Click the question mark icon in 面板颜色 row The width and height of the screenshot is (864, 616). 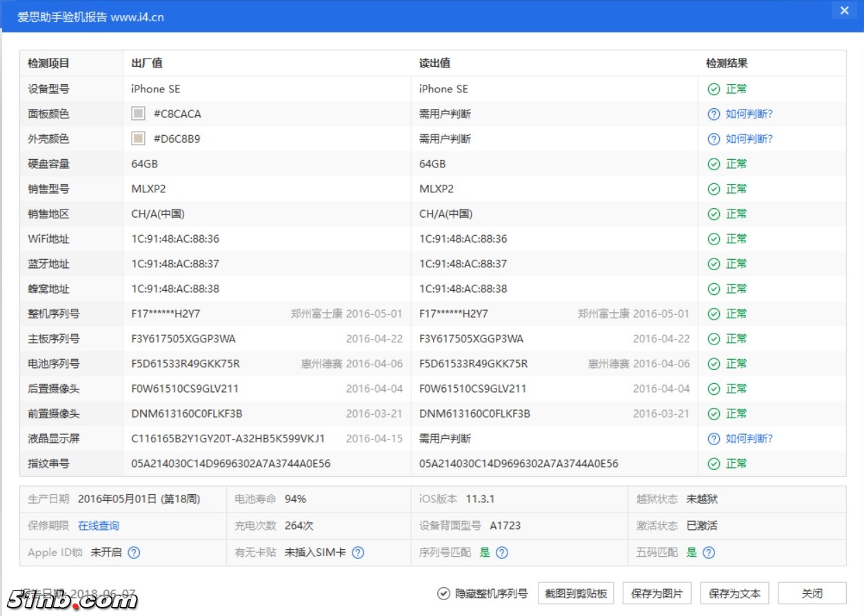click(x=714, y=114)
